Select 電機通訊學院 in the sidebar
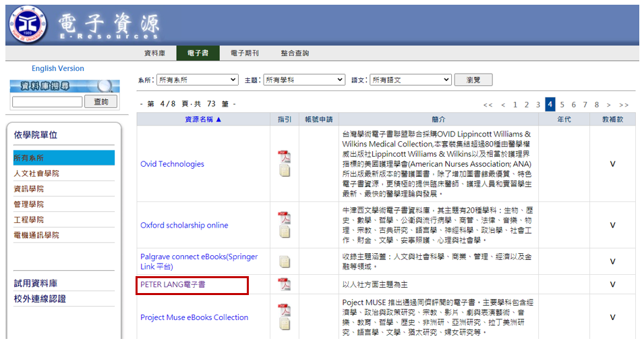 pos(36,235)
